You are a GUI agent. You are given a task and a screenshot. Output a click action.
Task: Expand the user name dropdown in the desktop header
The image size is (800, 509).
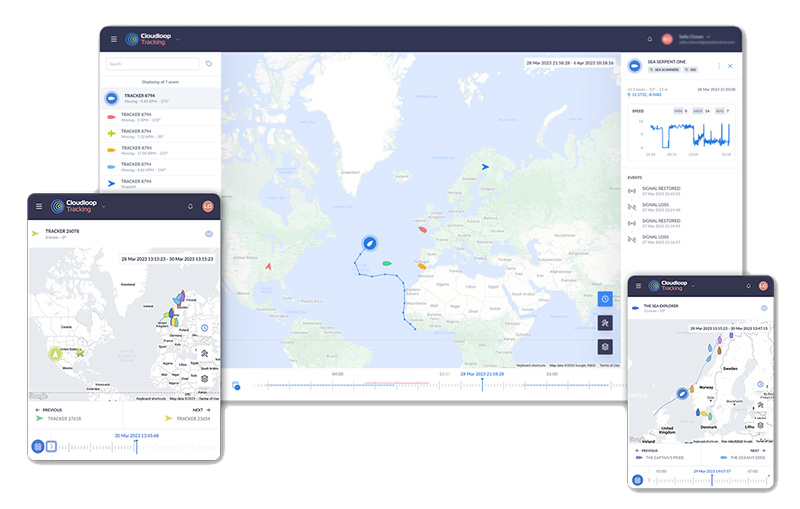tap(708, 37)
